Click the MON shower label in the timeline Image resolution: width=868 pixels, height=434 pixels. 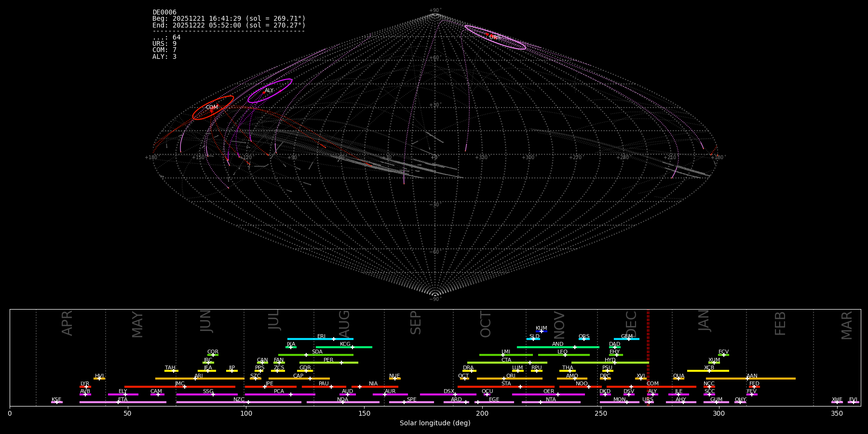[620, 400]
